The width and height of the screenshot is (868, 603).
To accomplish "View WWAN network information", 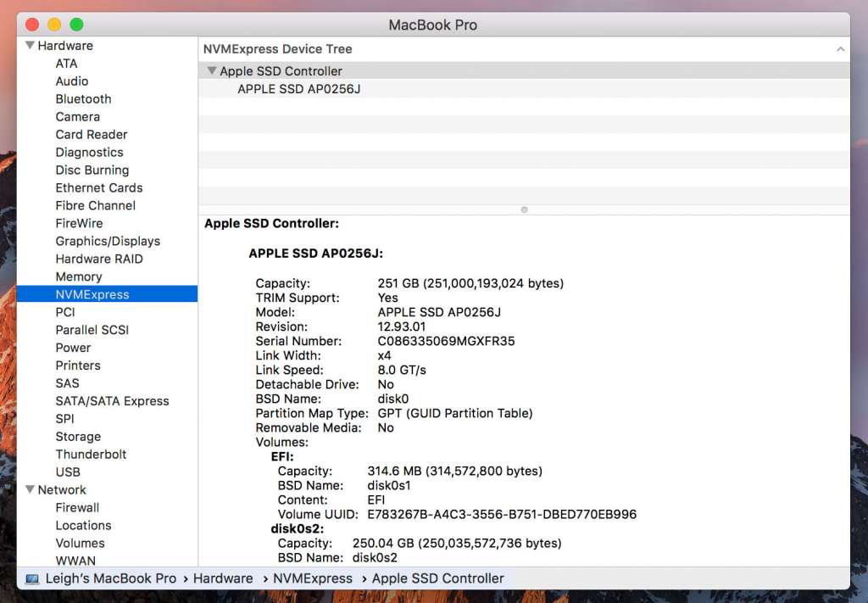I will [75, 561].
